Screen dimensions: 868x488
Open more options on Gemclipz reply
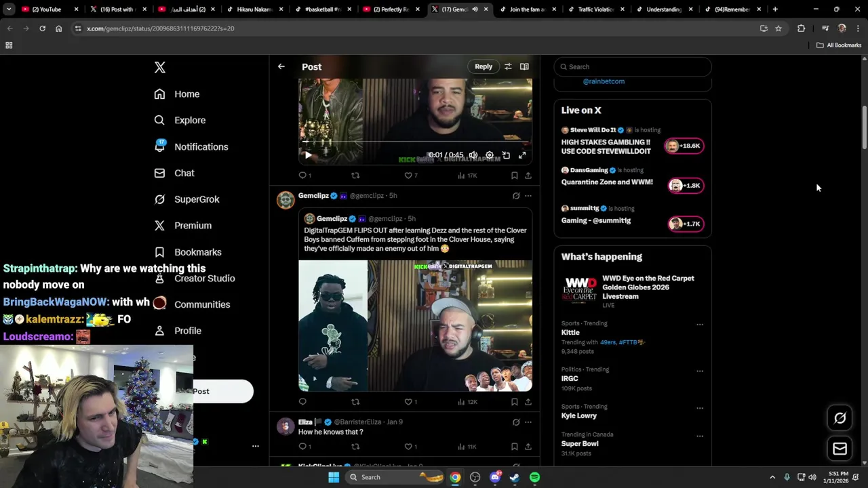528,196
